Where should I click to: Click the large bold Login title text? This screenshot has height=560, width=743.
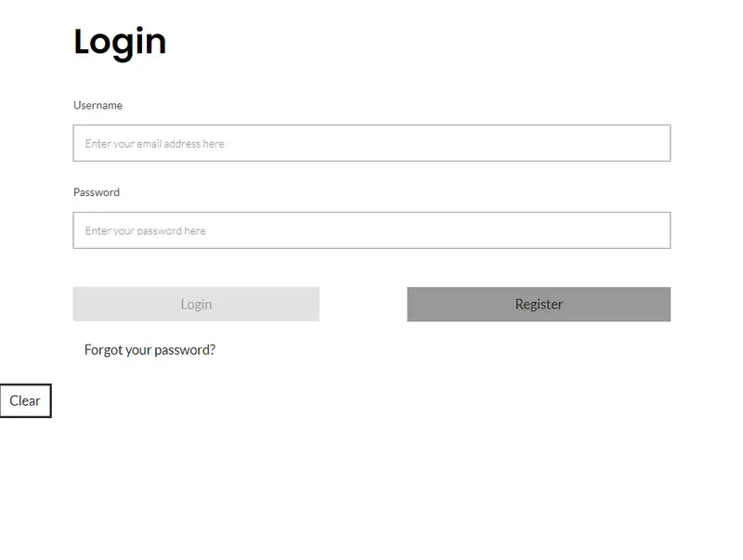[120, 42]
